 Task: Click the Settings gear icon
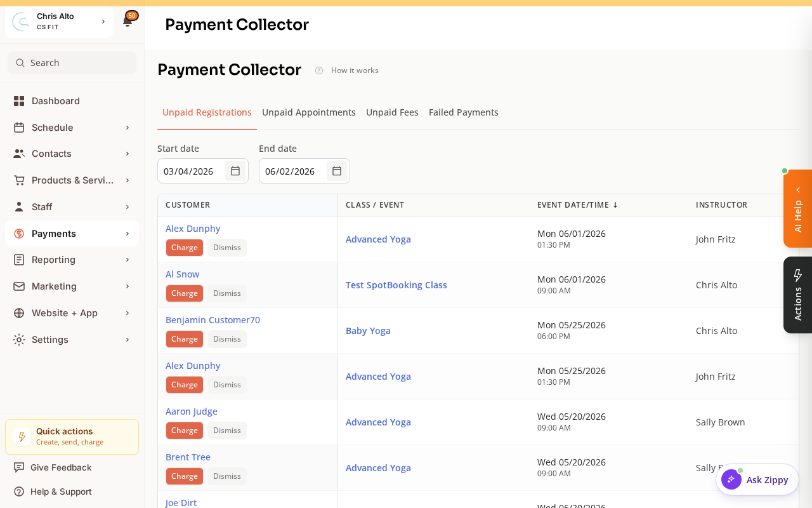click(x=19, y=340)
